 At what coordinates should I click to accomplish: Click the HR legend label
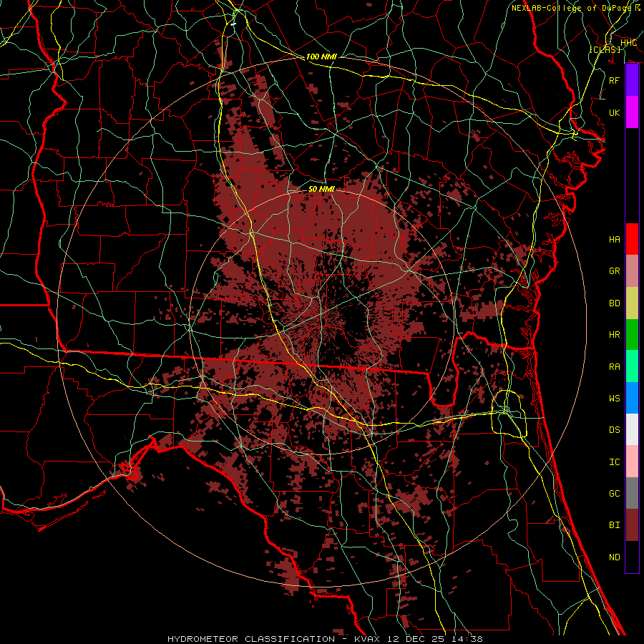614,335
